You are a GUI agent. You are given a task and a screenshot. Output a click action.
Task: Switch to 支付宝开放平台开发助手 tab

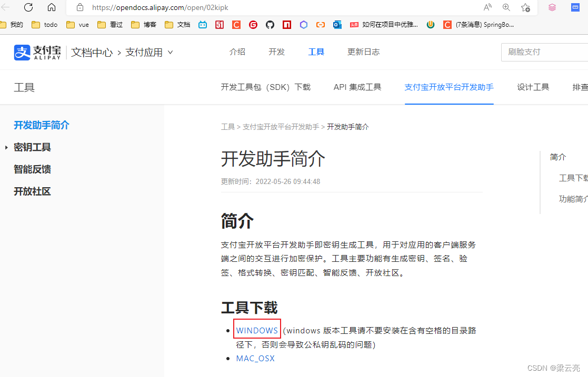point(449,87)
